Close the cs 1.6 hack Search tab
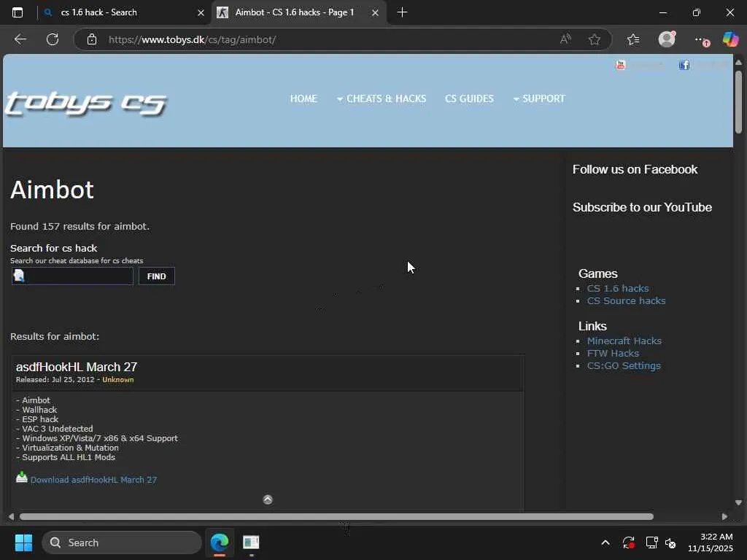Screen dimensions: 747x560 [201, 13]
